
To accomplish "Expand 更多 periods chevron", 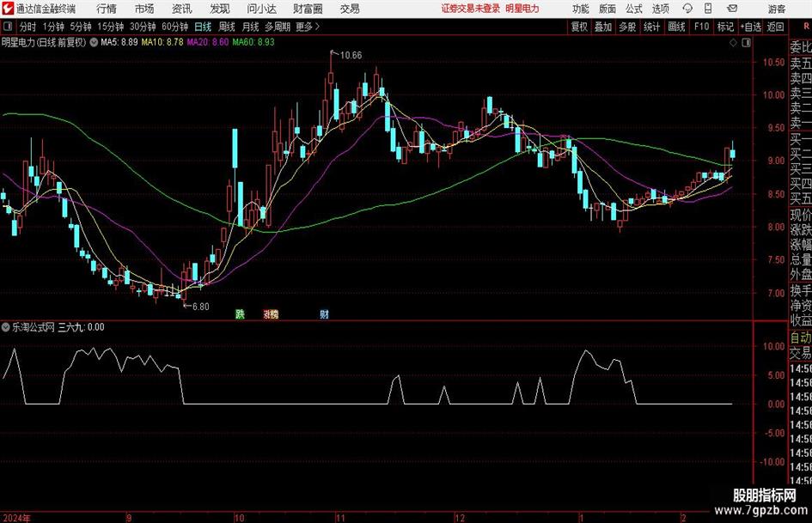I will tap(317, 27).
